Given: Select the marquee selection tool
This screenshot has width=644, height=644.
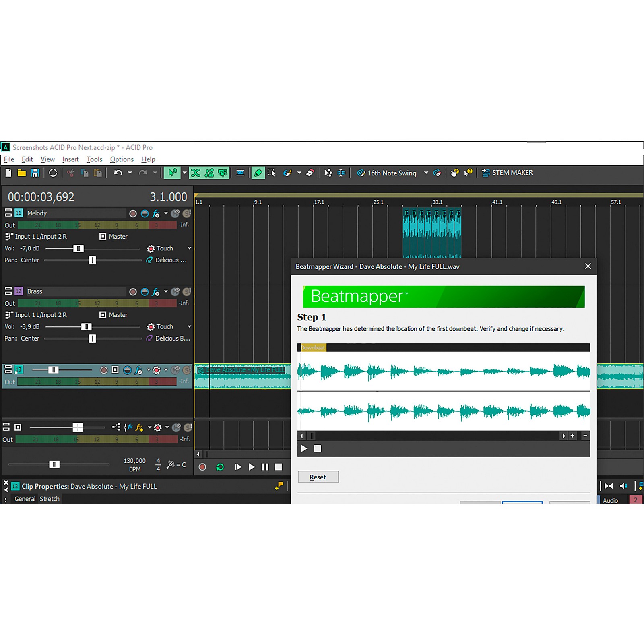Looking at the screenshot, I should click(x=272, y=173).
